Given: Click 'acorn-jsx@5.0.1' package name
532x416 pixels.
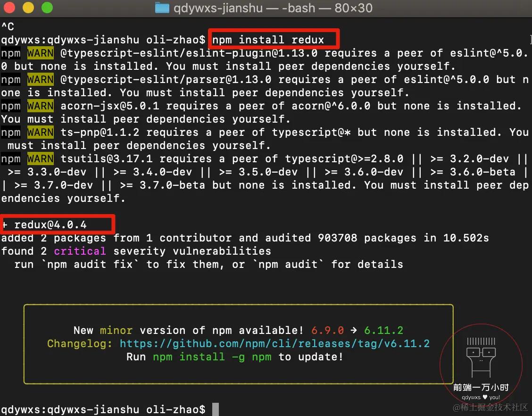Looking at the screenshot, I should click(x=110, y=106).
